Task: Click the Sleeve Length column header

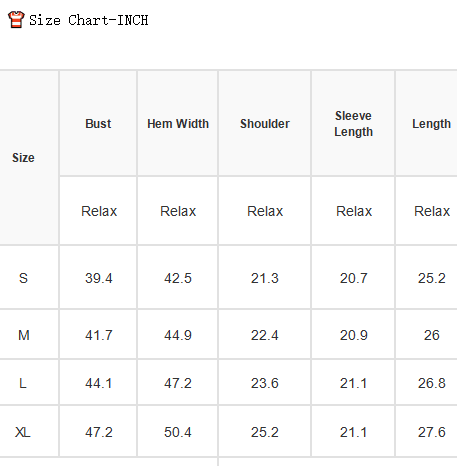Action: coord(353,124)
